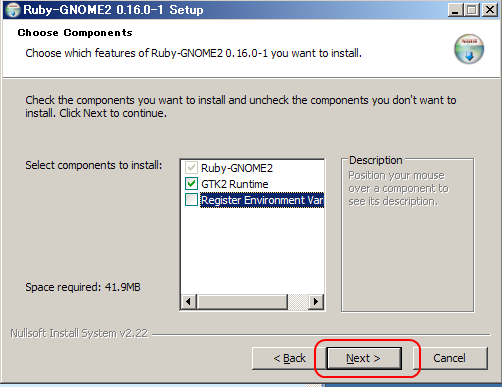Click the scrollbar track right of the thumb

(298, 302)
